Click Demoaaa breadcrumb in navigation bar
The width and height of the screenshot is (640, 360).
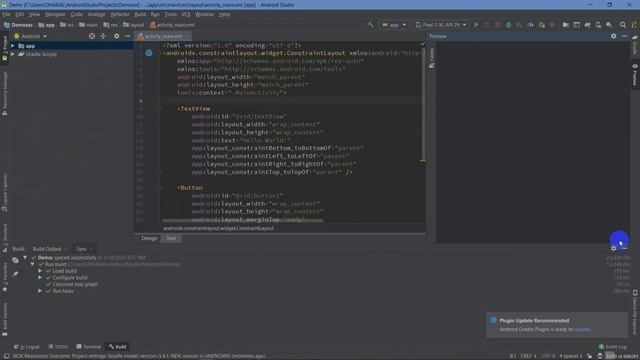click(18, 25)
